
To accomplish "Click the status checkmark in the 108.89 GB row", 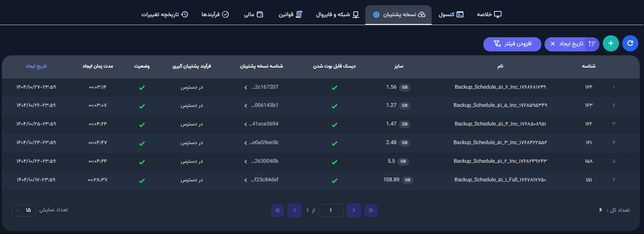I will click(142, 181).
